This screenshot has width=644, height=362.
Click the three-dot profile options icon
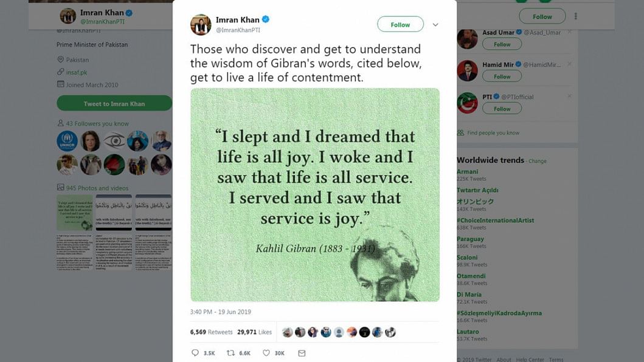(576, 16)
